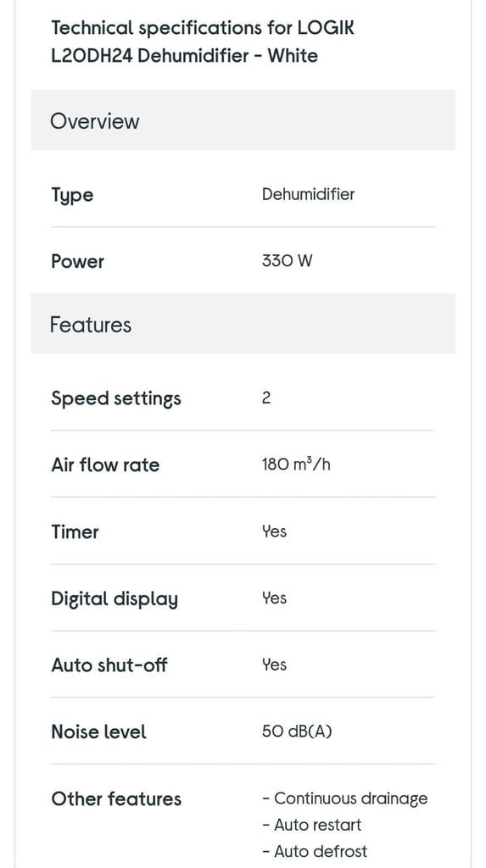The width and height of the screenshot is (486, 868).
Task: Click the Digital display label
Action: pos(115,599)
